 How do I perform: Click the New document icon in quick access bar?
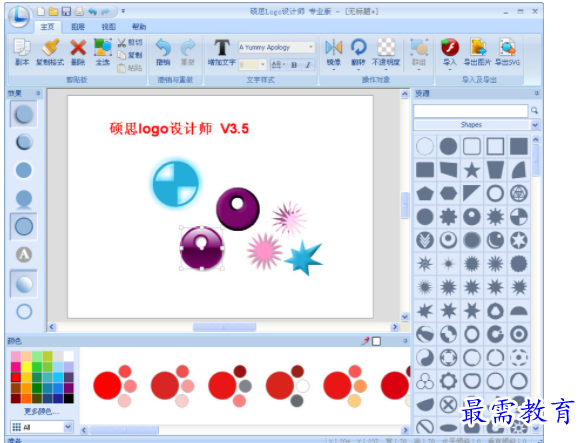[x=41, y=12]
